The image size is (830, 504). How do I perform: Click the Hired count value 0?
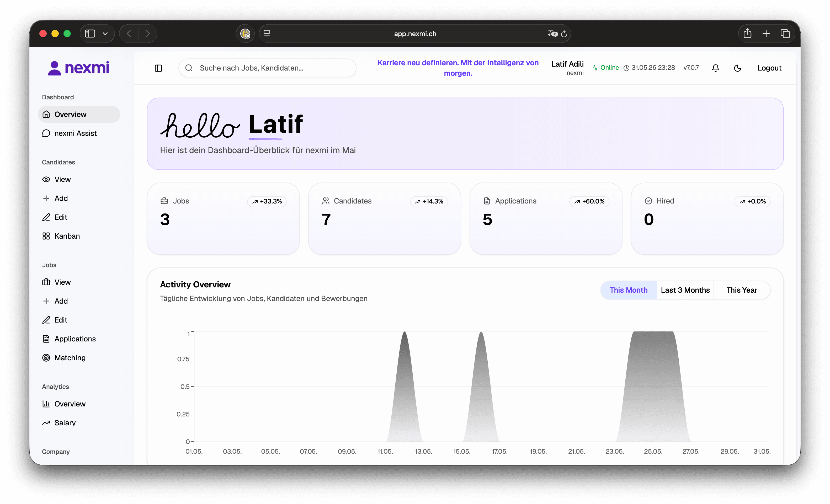click(x=649, y=219)
